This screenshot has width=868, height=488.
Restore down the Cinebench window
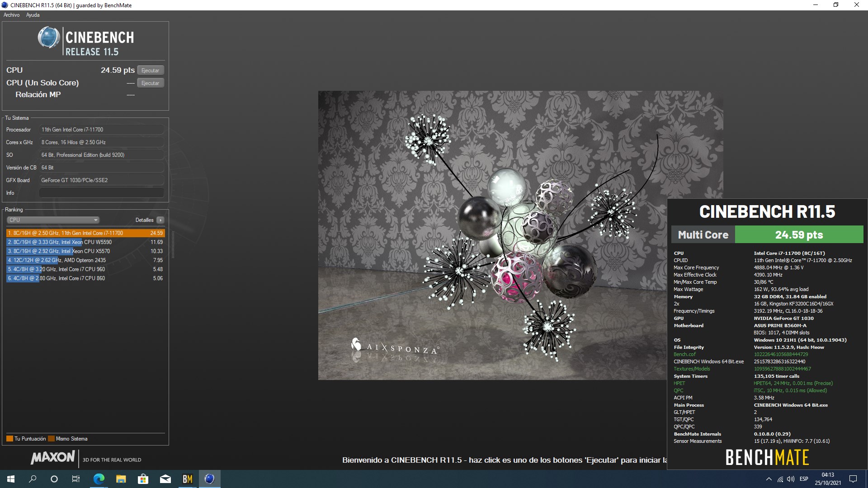coord(836,5)
